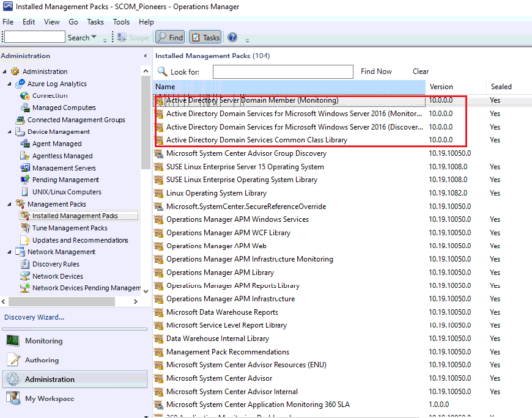
Task: Sort by the Version column header
Action: tap(456, 87)
